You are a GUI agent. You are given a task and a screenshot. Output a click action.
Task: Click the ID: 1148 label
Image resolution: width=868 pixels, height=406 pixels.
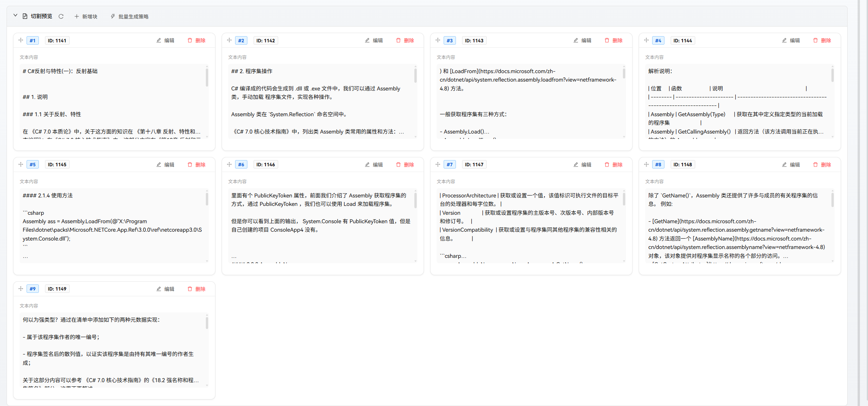pos(683,165)
